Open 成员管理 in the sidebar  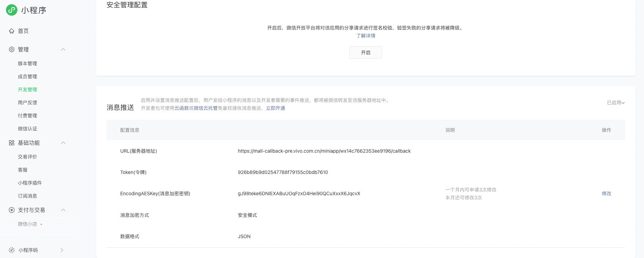(x=27, y=77)
